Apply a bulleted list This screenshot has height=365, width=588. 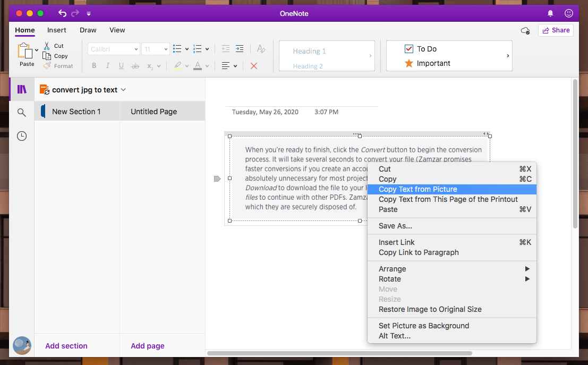coord(177,49)
